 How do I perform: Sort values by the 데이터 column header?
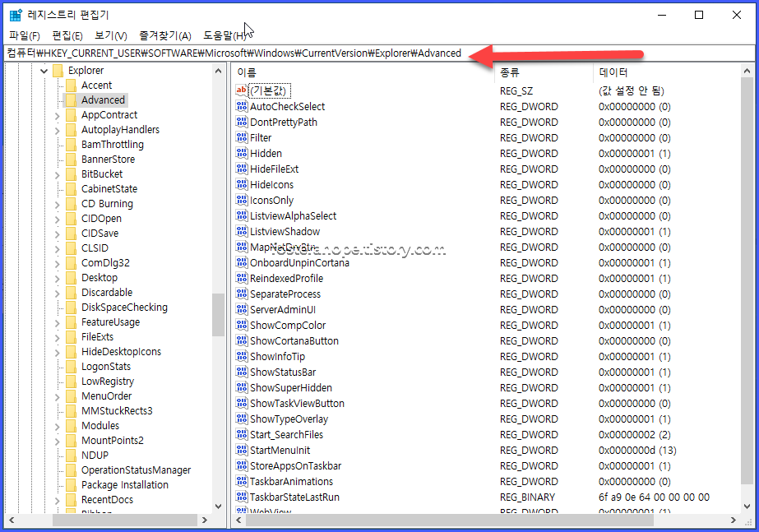point(667,72)
